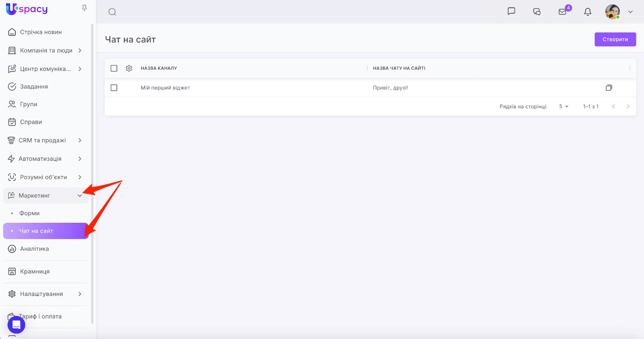Expand the Розумні об'єкти submenu arrow
644x339 pixels.
[80, 177]
